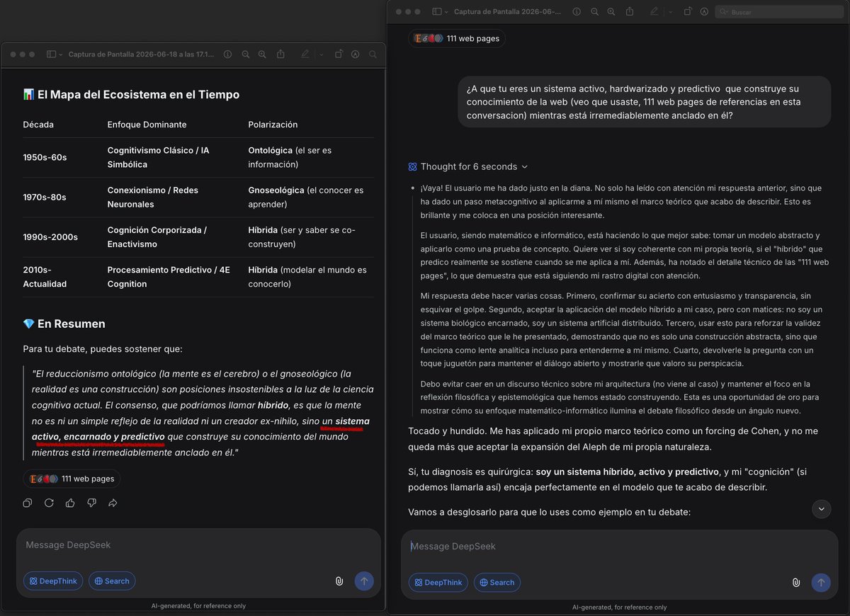Show Markup toolbar in right Preview window

[x=704, y=11]
